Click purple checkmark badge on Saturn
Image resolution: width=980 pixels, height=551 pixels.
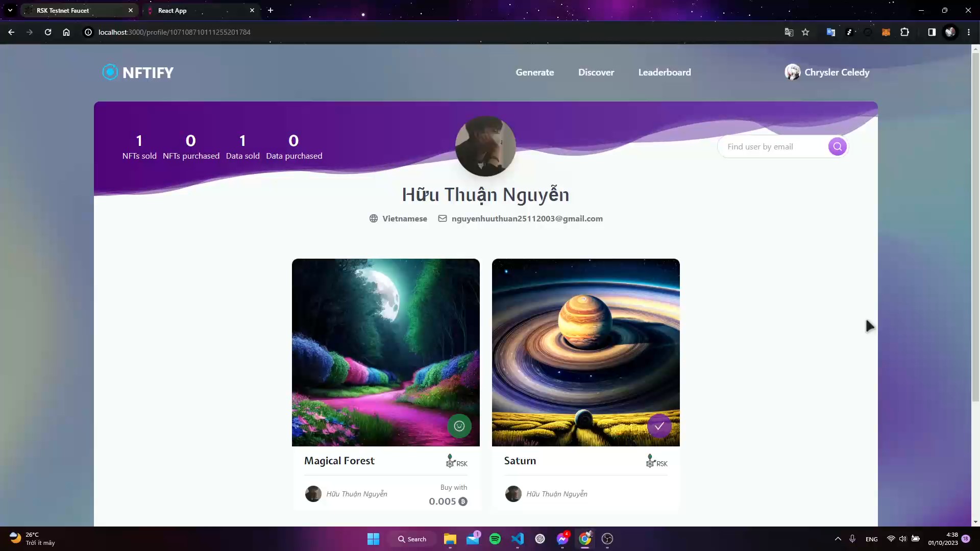tap(659, 426)
